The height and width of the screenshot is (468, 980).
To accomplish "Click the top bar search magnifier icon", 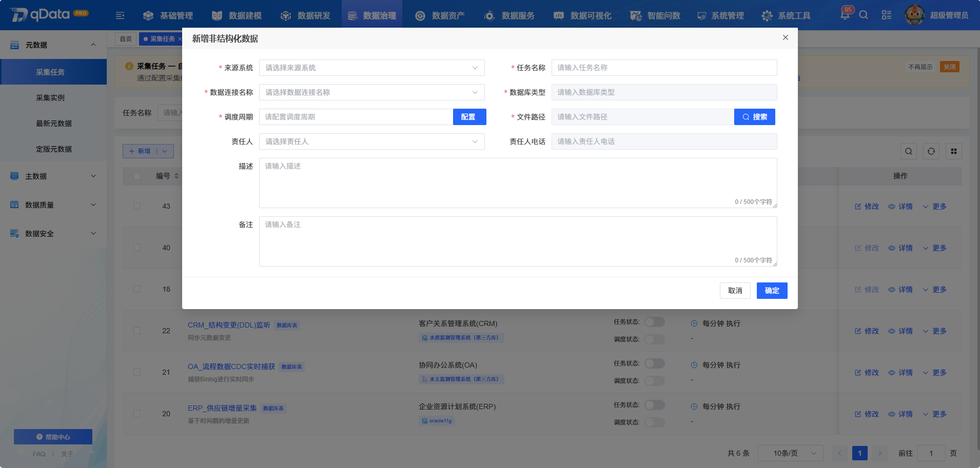I will (x=864, y=15).
